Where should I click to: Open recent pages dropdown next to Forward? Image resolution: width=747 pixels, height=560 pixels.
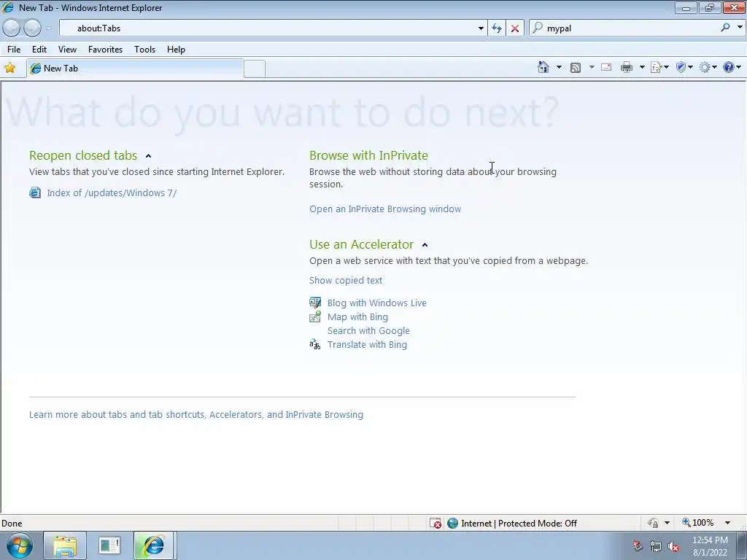pos(48,28)
